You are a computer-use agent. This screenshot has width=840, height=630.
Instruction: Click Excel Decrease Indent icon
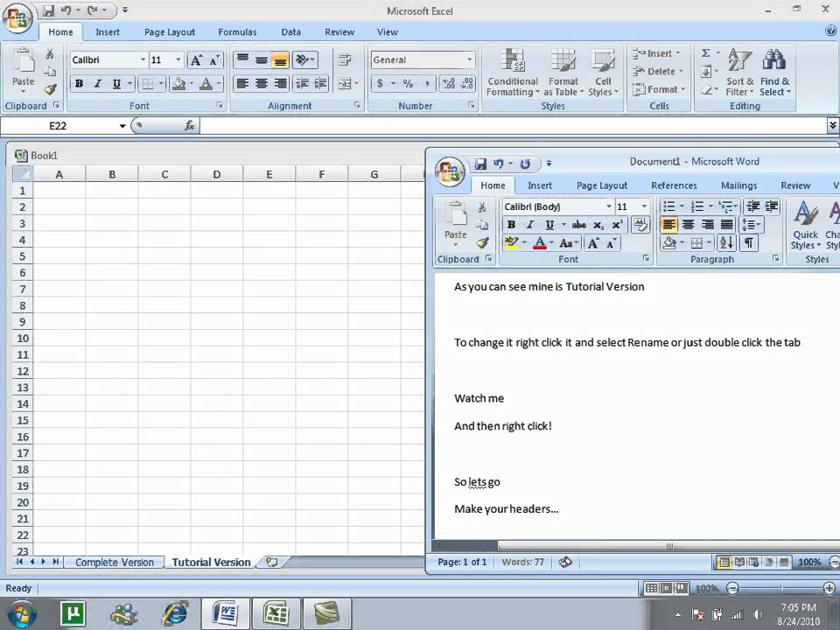tap(303, 84)
